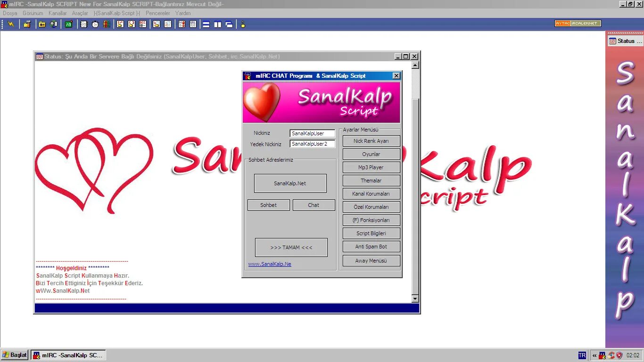
Task: Click the Sohbet button
Action: pyautogui.click(x=269, y=205)
